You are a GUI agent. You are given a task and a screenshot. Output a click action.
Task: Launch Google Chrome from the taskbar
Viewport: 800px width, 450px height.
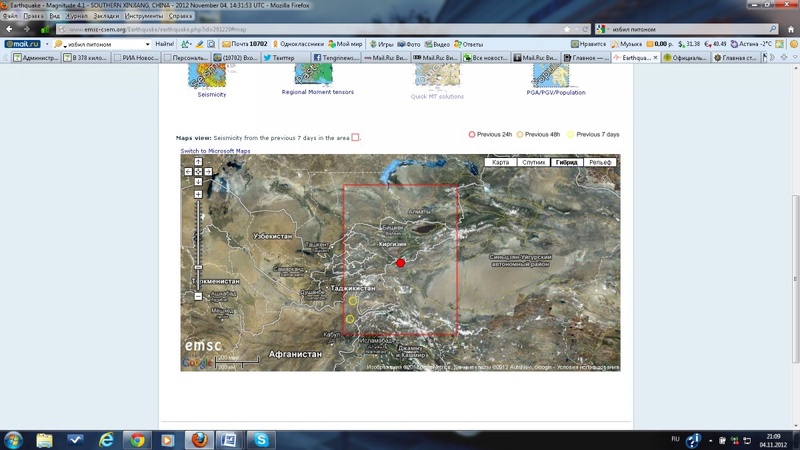pyautogui.click(x=136, y=439)
